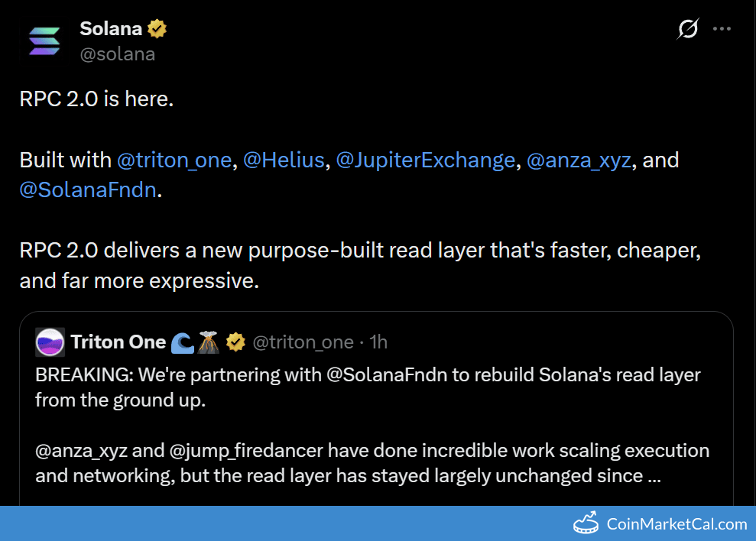Screen dimensions: 756x541
Task: Click the volcano emoji beside Triton One
Action: [x=208, y=342]
